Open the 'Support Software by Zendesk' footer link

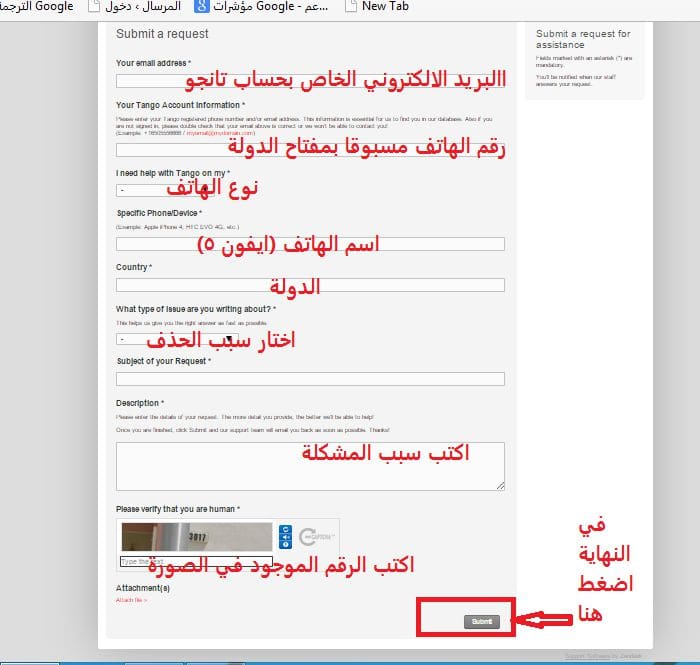(603, 656)
